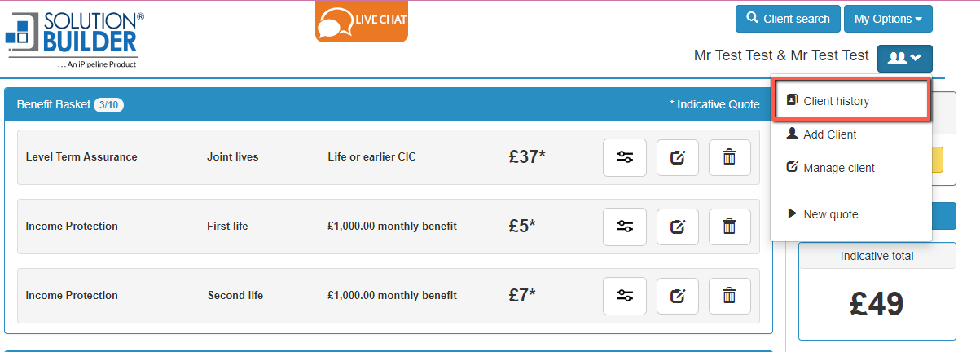Click the Client search button
The height and width of the screenshot is (352, 980).
(787, 19)
